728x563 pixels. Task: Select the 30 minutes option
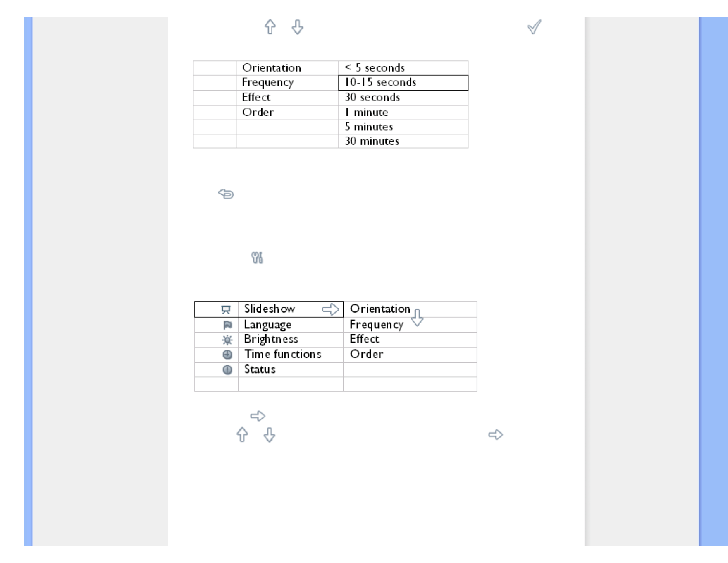pyautogui.click(x=403, y=141)
